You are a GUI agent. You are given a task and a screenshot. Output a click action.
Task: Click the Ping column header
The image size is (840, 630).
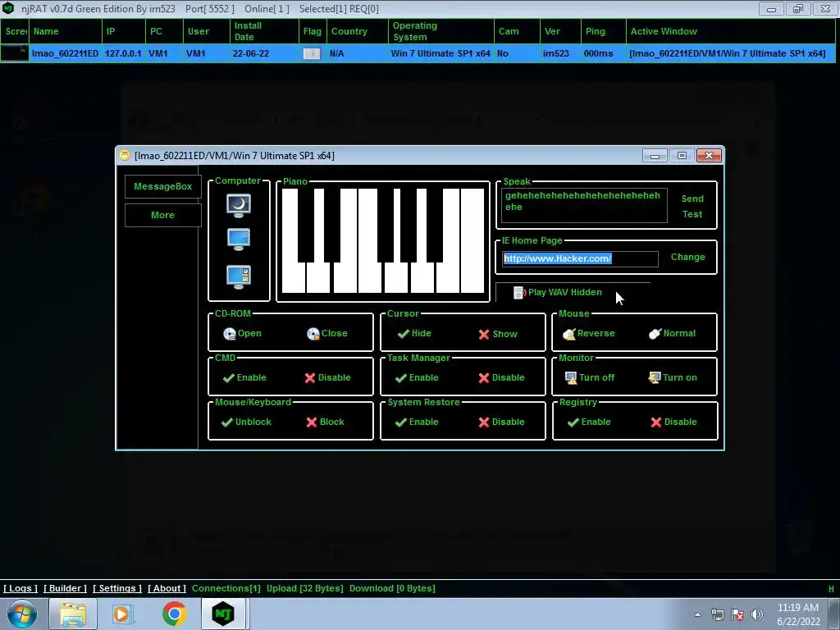click(x=603, y=31)
